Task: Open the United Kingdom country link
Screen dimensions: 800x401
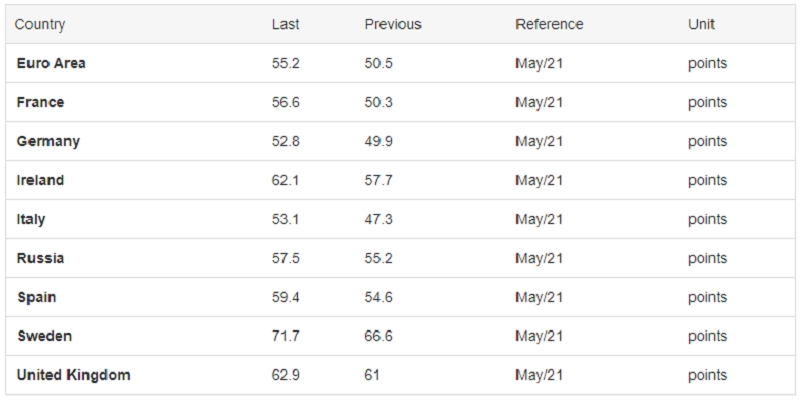Action: click(73, 375)
